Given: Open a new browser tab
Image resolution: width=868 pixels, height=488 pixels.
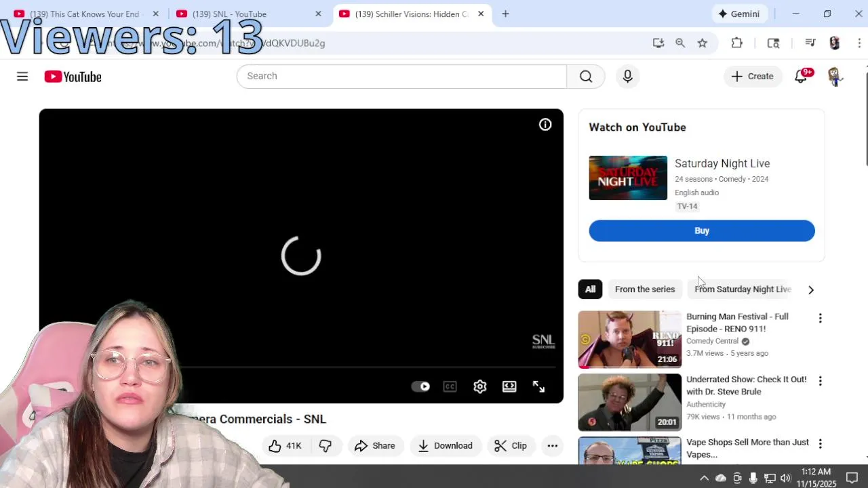Looking at the screenshot, I should [505, 14].
